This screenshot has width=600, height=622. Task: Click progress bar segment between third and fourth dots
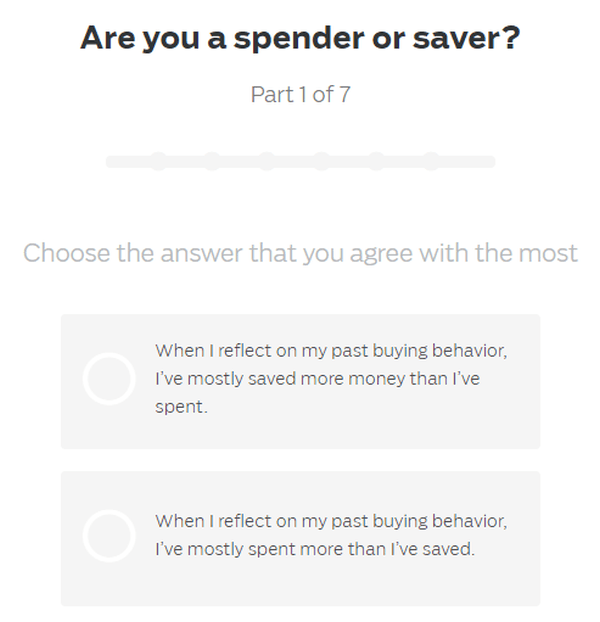[x=294, y=161]
